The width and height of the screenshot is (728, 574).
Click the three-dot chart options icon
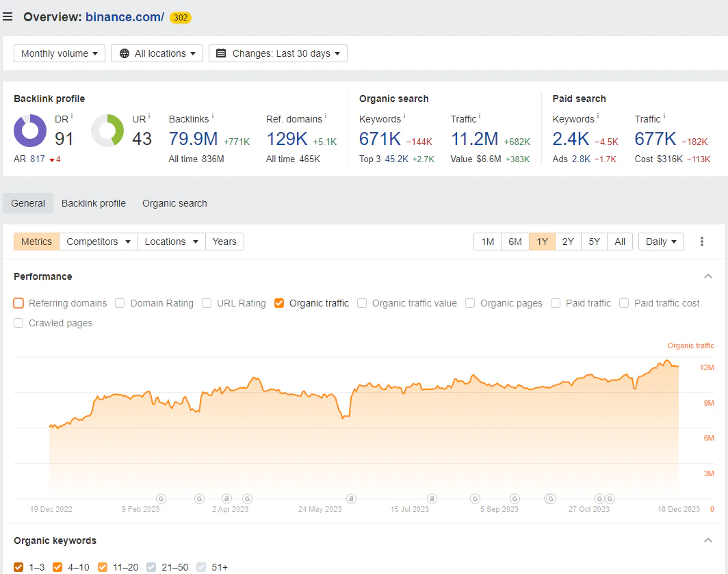[701, 242]
